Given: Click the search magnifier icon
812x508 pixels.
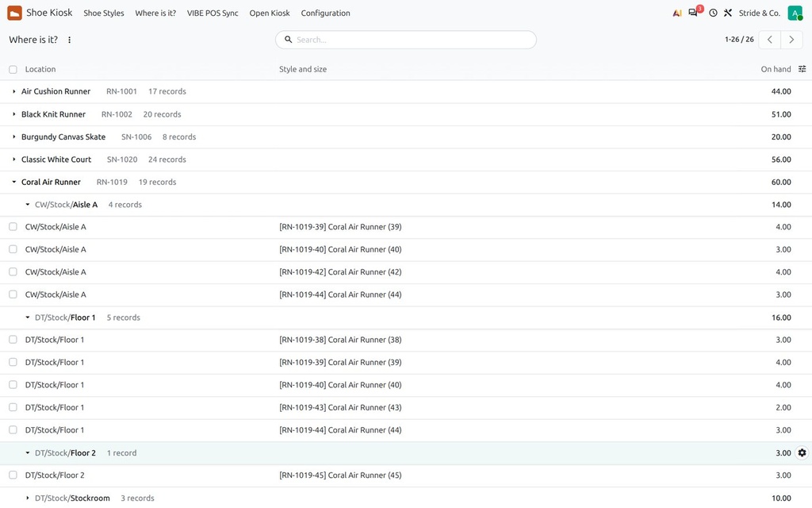Looking at the screenshot, I should point(289,40).
